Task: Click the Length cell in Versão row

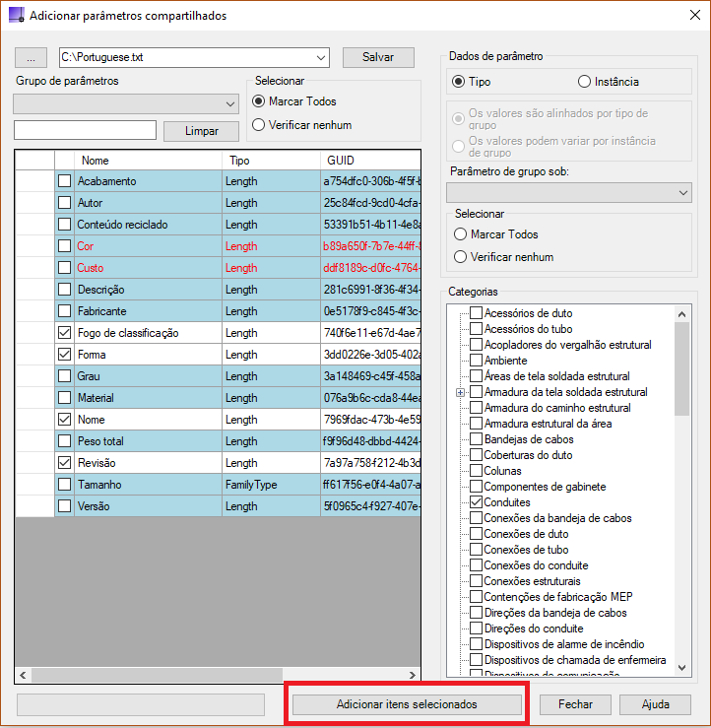Action: [x=271, y=506]
